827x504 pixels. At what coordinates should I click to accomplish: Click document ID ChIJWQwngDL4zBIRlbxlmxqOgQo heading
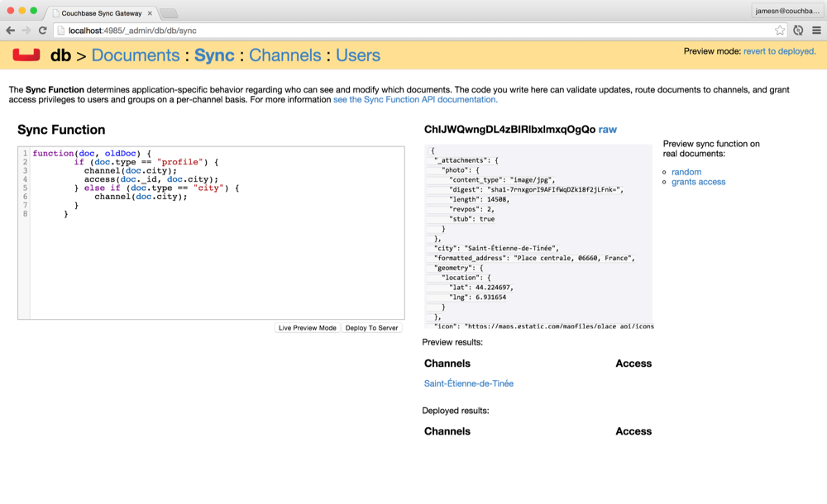pyautogui.click(x=509, y=130)
